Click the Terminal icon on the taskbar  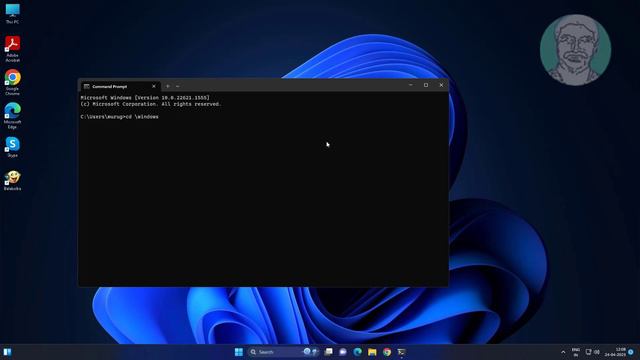(x=402, y=352)
